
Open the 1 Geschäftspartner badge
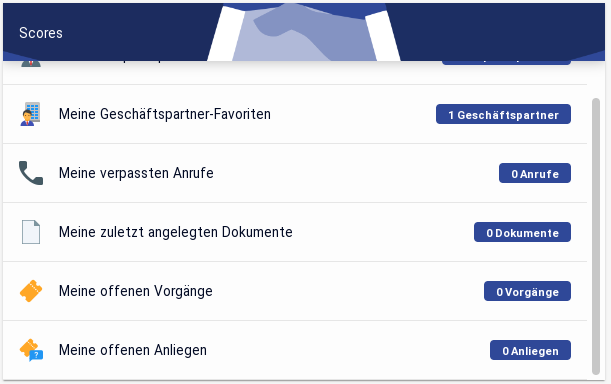pyautogui.click(x=503, y=114)
